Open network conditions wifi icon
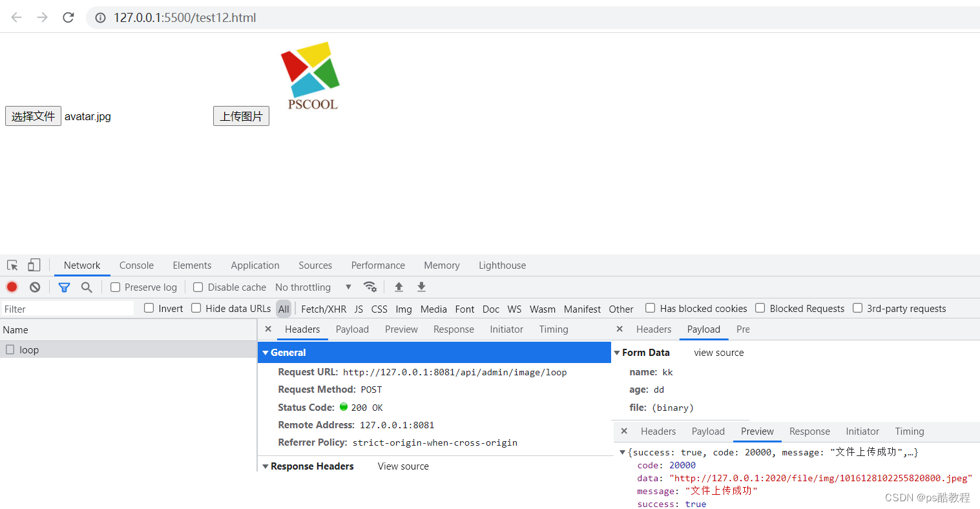 coord(370,287)
